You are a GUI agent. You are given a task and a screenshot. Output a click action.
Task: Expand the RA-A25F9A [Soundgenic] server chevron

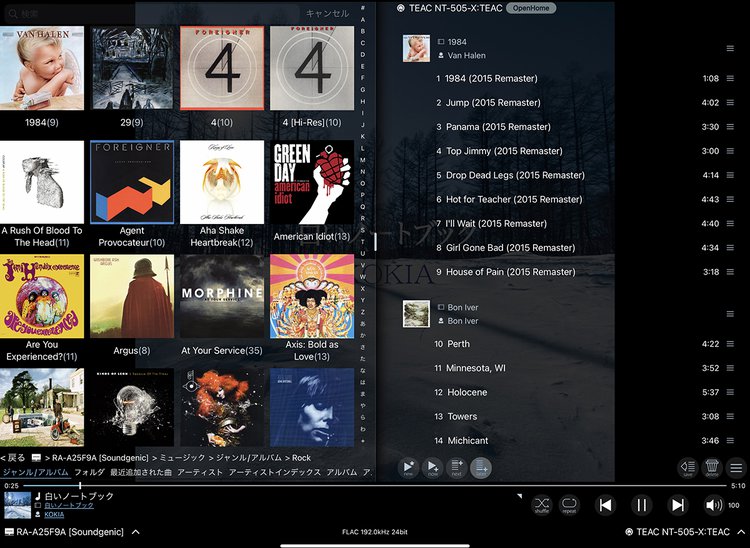(135, 532)
